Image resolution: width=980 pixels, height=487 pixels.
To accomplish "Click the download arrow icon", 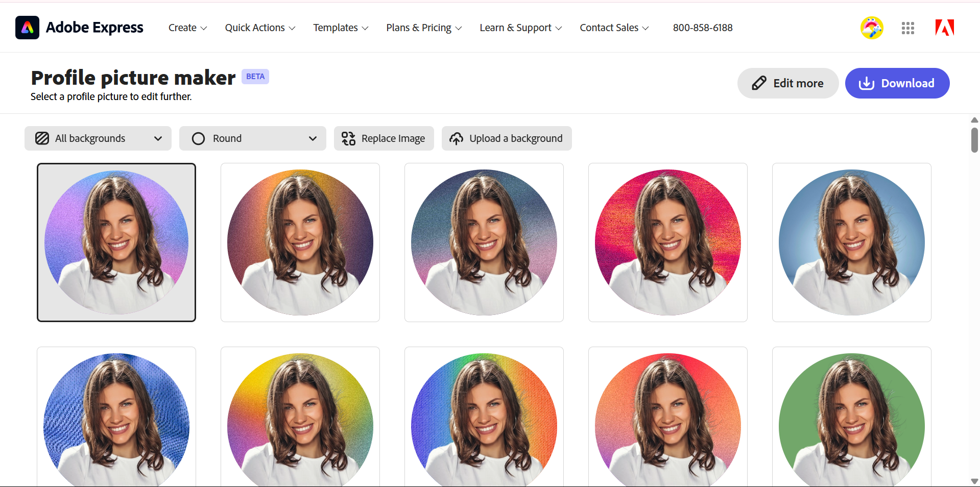I will pyautogui.click(x=867, y=83).
